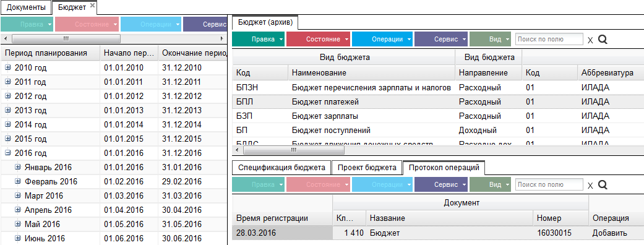Expand the 2014 год tree node
The height and width of the screenshot is (245, 644).
[8, 124]
